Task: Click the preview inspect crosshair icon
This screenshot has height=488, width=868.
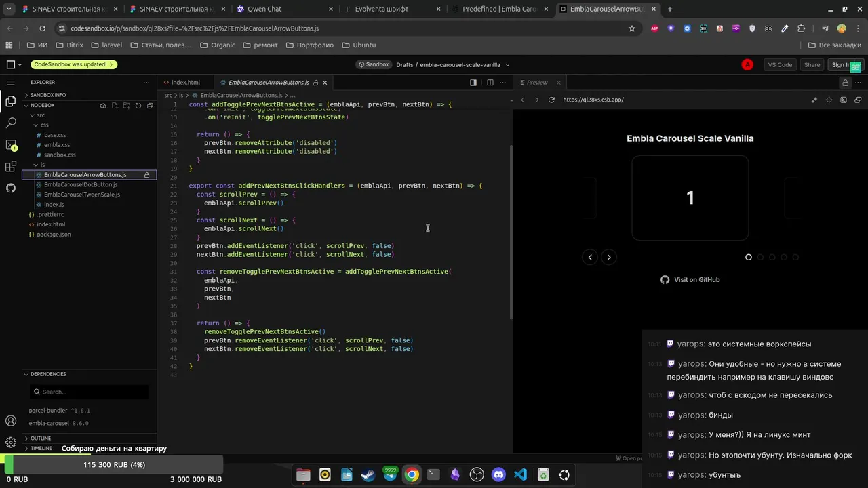Action: pos(829,100)
